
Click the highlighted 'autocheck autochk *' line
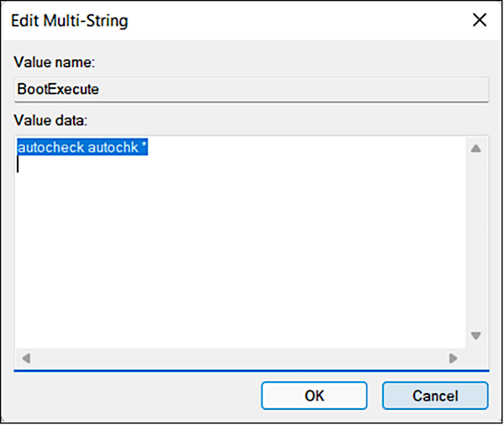tap(82, 148)
